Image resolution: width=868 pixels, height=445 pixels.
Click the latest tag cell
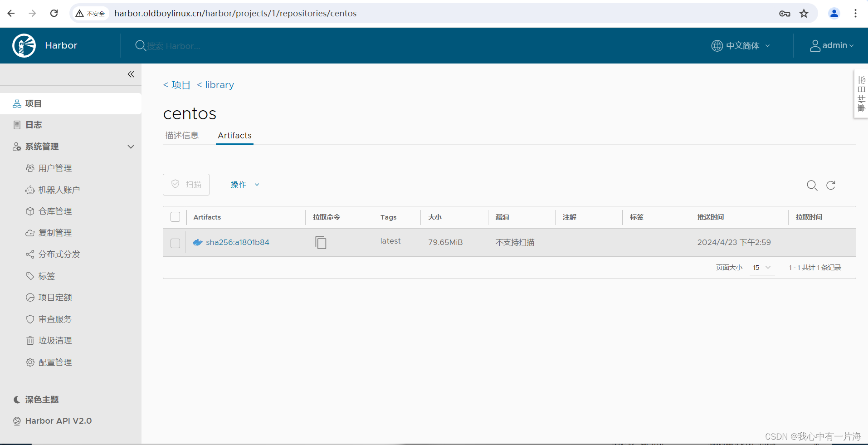390,241
